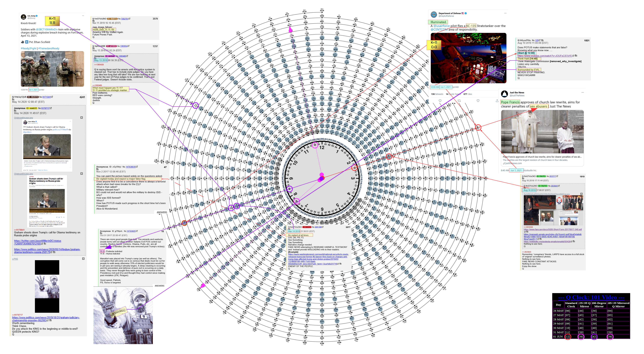
Task: Play U.S. Army breach training video thumbnail
Action: 52,69
